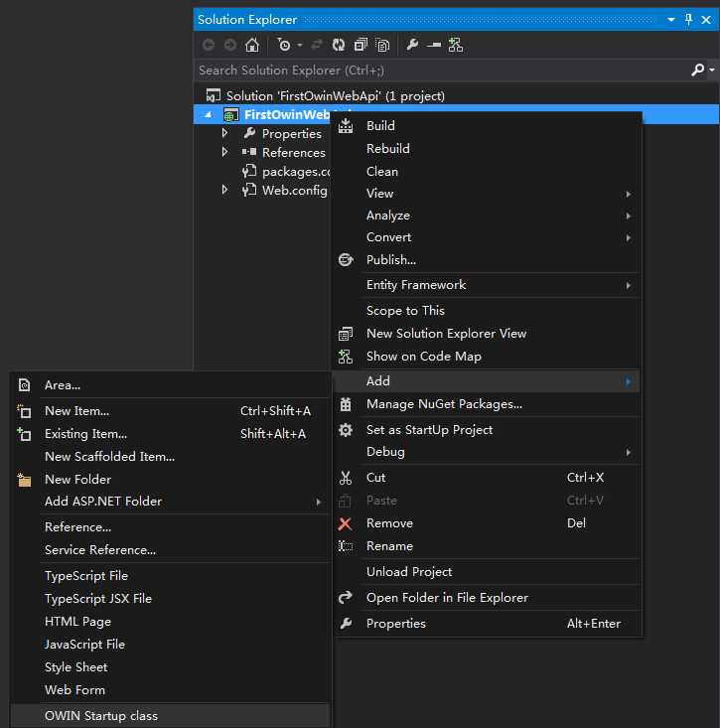Choose Show on Code Map
720x728 pixels.
[487, 357]
